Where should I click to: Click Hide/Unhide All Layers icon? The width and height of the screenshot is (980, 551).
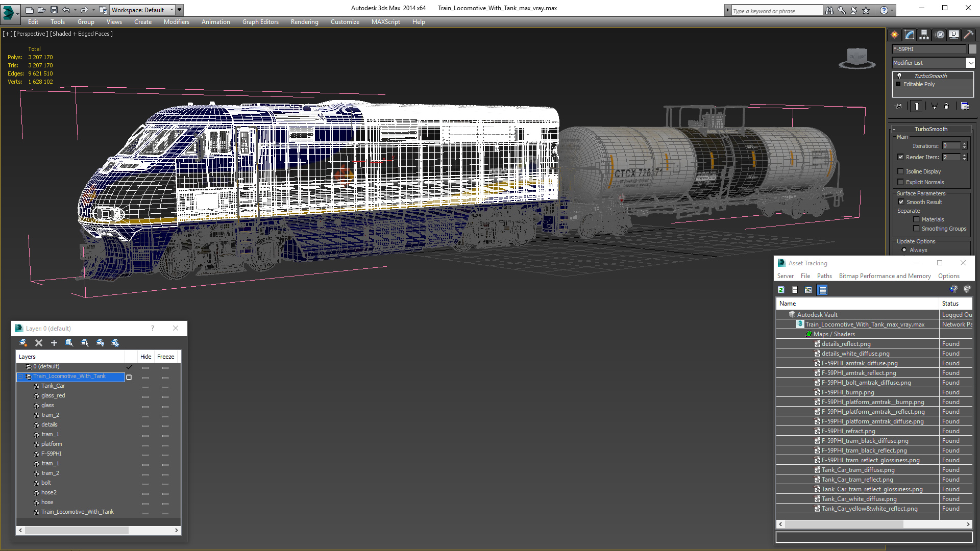point(100,343)
